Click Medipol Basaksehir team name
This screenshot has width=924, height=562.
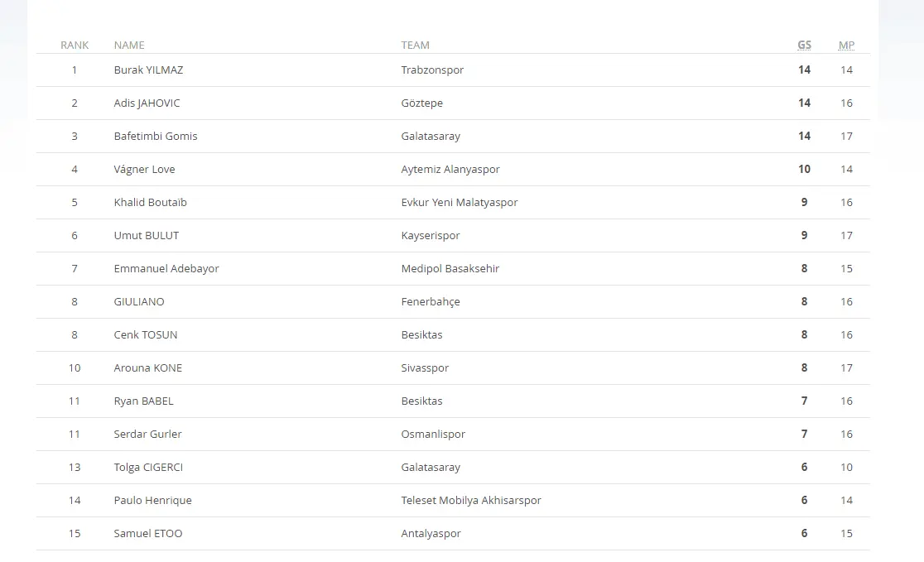[x=450, y=268]
